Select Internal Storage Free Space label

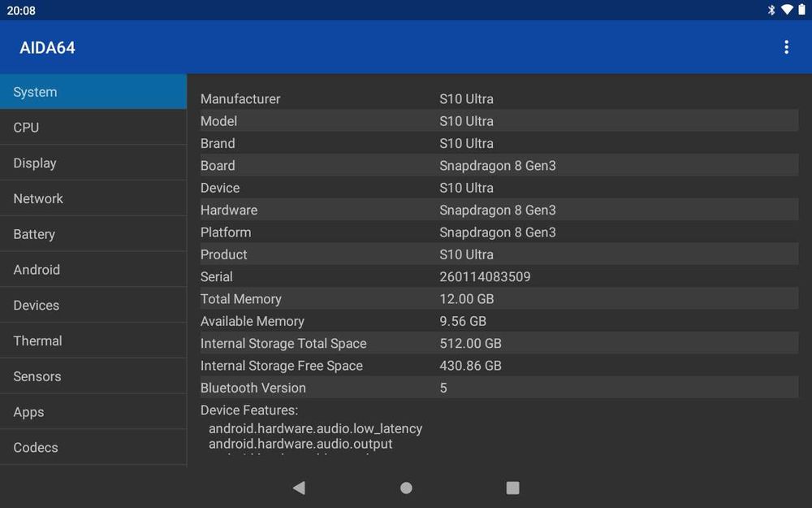[282, 366]
